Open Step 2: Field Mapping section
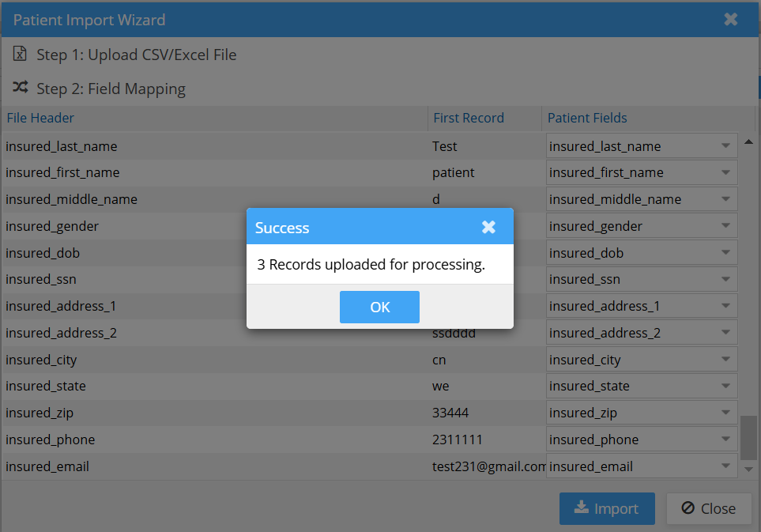Viewport: 761px width, 532px height. click(x=111, y=89)
